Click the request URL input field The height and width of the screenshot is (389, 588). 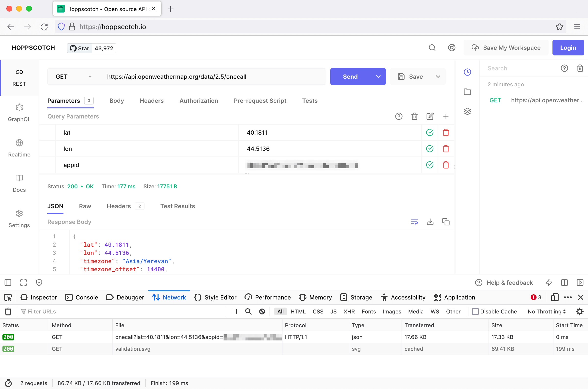point(212,77)
